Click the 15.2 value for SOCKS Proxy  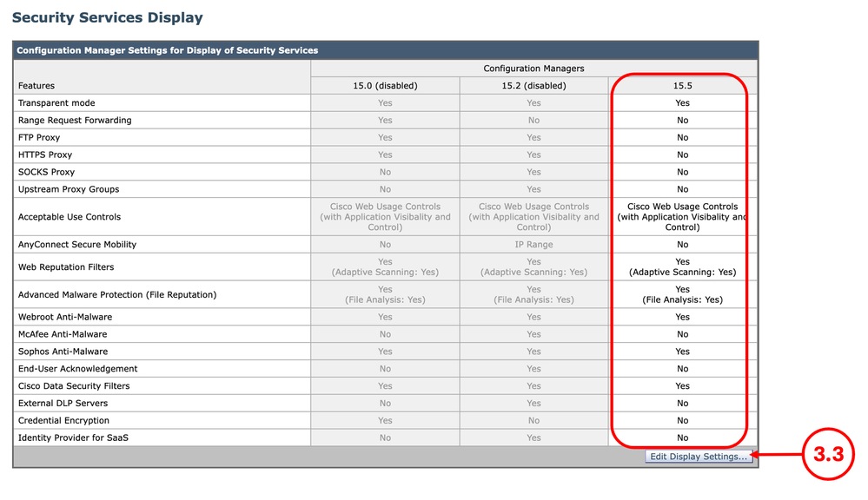533,172
